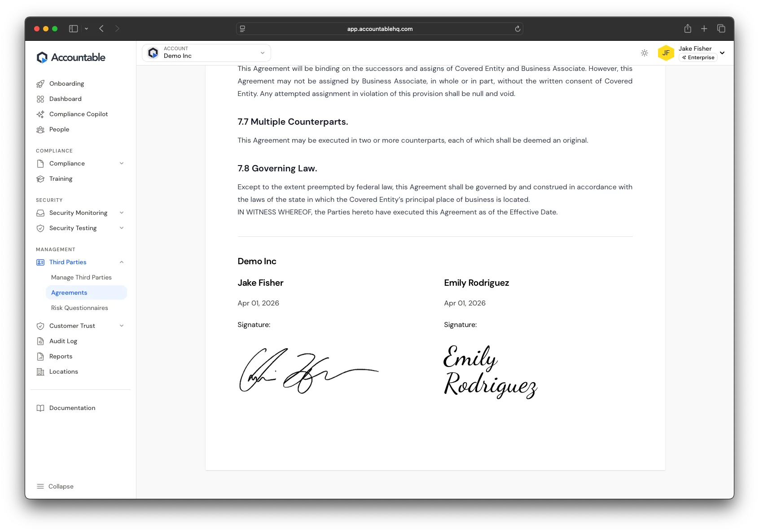Click the Third Parties menu label

click(68, 262)
